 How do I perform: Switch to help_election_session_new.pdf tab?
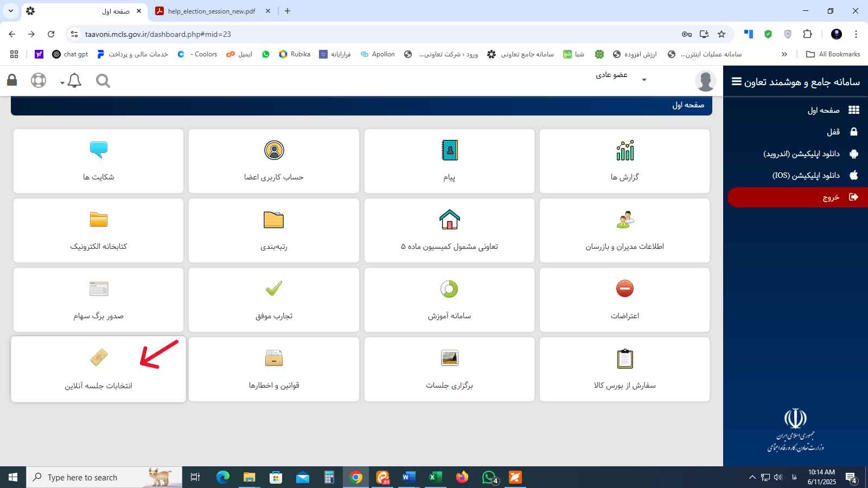(x=212, y=11)
